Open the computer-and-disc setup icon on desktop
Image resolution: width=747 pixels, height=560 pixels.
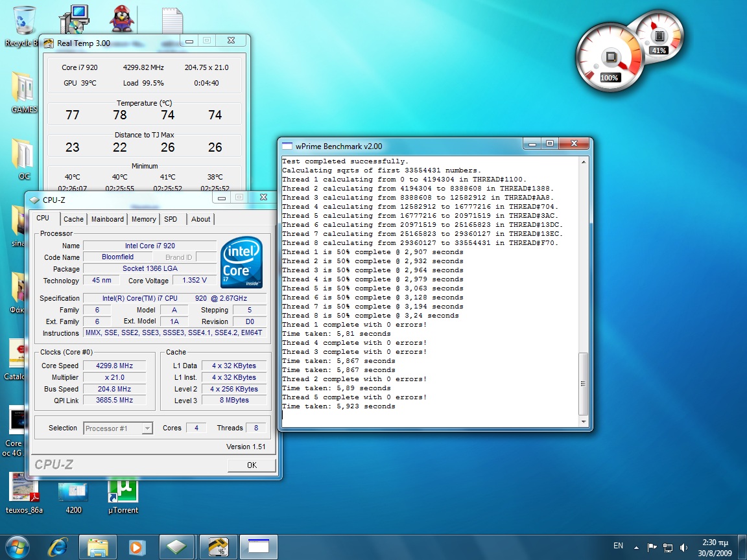[x=75, y=19]
